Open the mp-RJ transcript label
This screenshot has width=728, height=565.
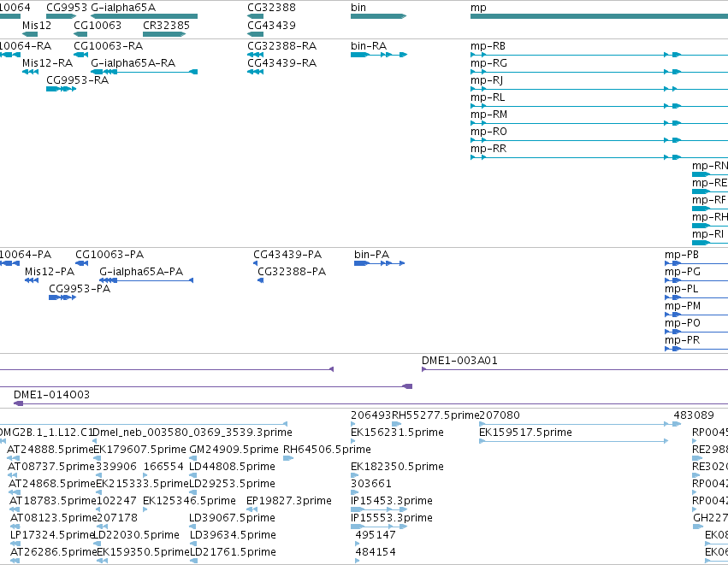(487, 80)
